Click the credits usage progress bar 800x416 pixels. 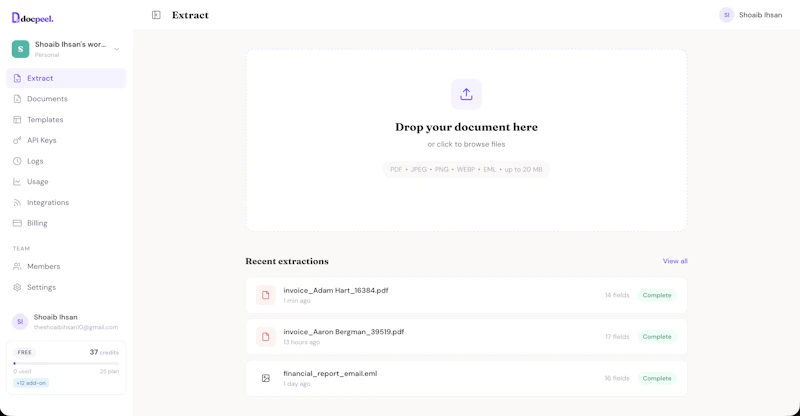coord(66,363)
